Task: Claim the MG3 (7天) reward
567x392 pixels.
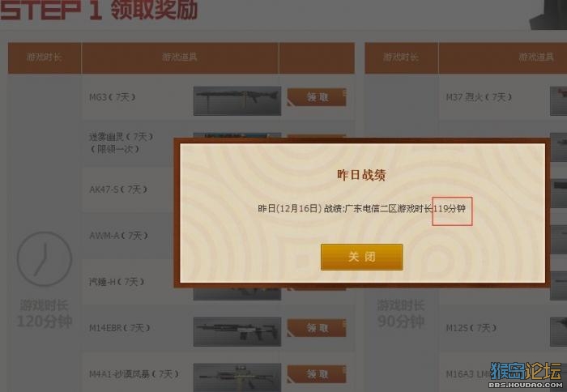Action: 317,97
